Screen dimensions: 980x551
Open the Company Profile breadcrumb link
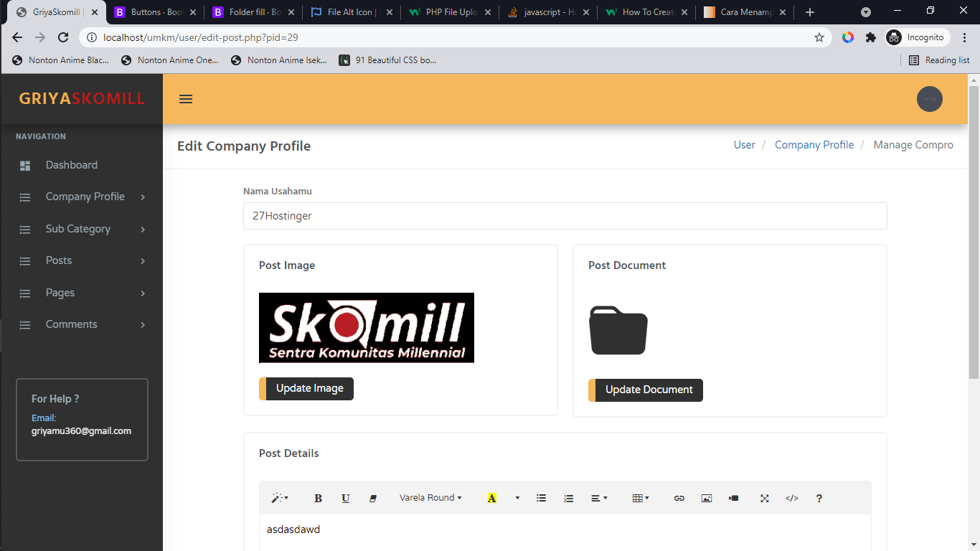[814, 145]
